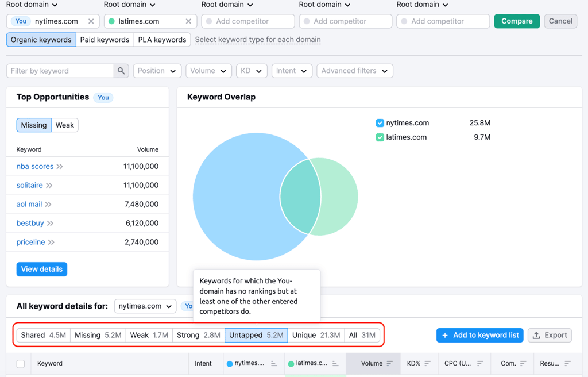Click double-chevron icon beside aol mail
The height and width of the screenshot is (377, 588).
(48, 204)
